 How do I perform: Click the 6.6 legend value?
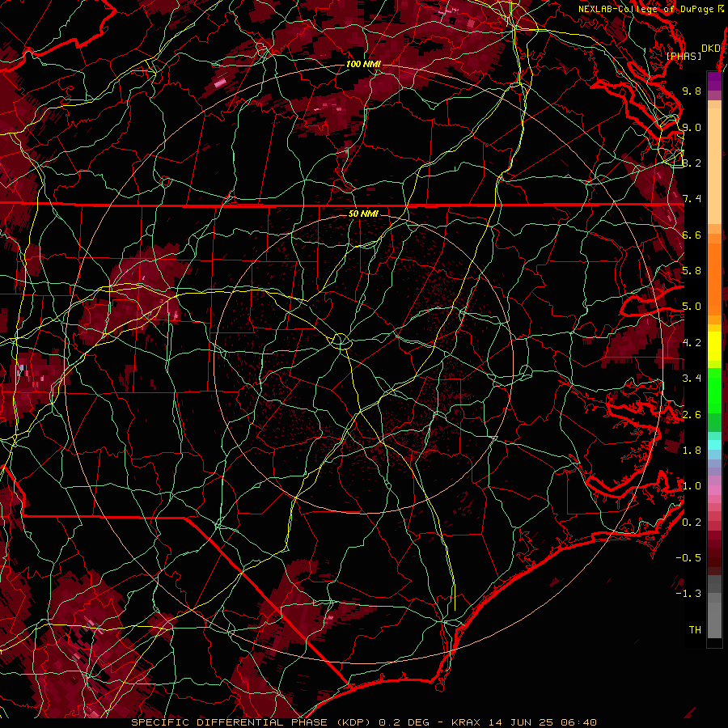click(692, 235)
